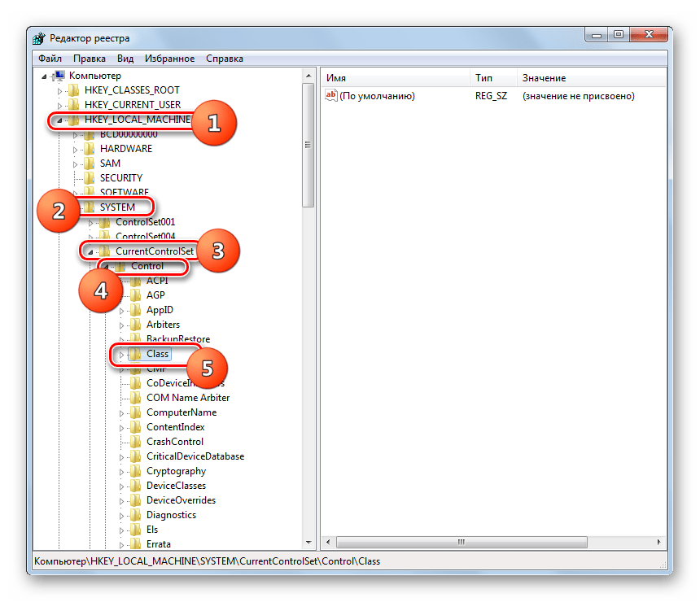This screenshot has height=602, width=700.
Task: Open the Избранное menu
Action: tap(169, 59)
